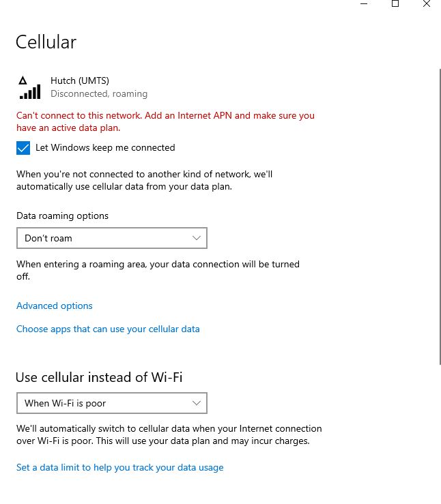Open Choose apps that can use cellular data

pos(108,329)
